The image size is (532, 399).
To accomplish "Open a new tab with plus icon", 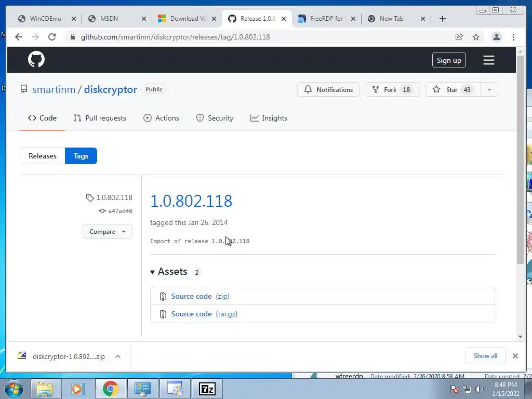I will [443, 19].
